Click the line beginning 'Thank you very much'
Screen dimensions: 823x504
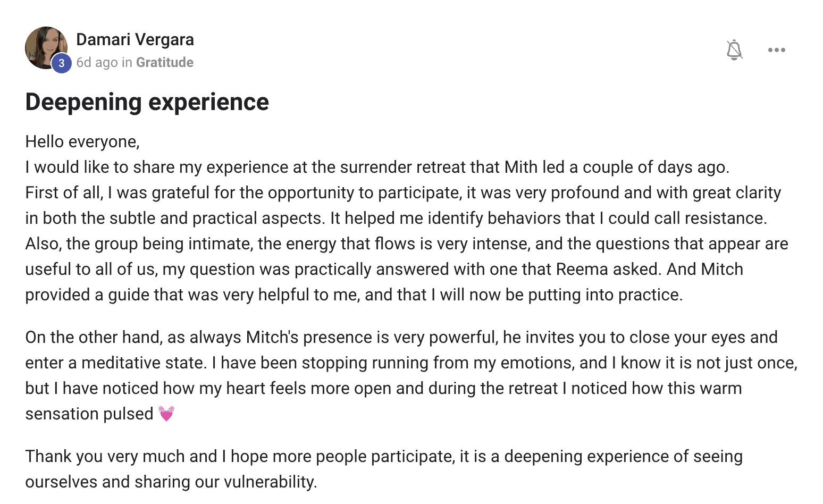(x=384, y=457)
